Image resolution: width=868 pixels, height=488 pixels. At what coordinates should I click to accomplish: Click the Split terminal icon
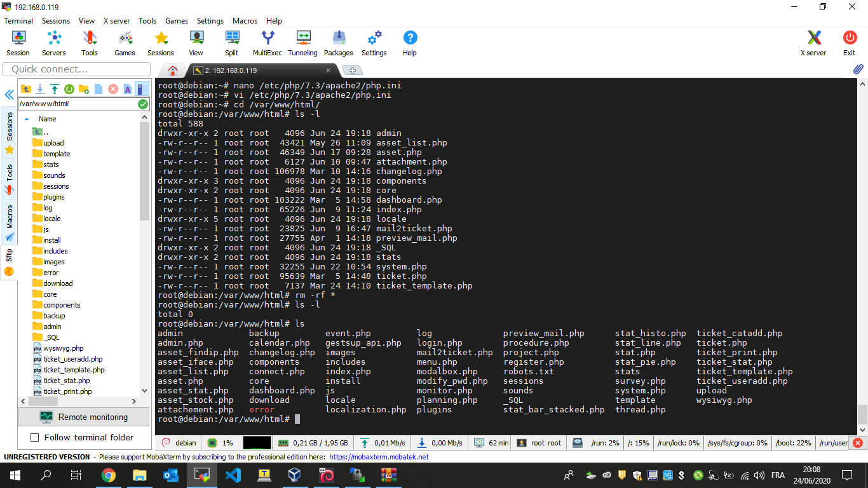(x=232, y=43)
